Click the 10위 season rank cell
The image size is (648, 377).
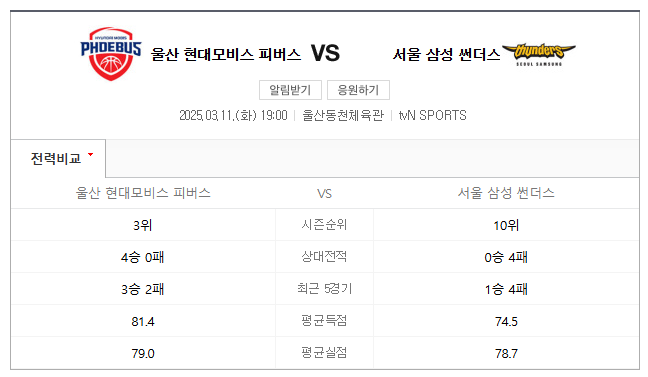pyautogui.click(x=506, y=225)
